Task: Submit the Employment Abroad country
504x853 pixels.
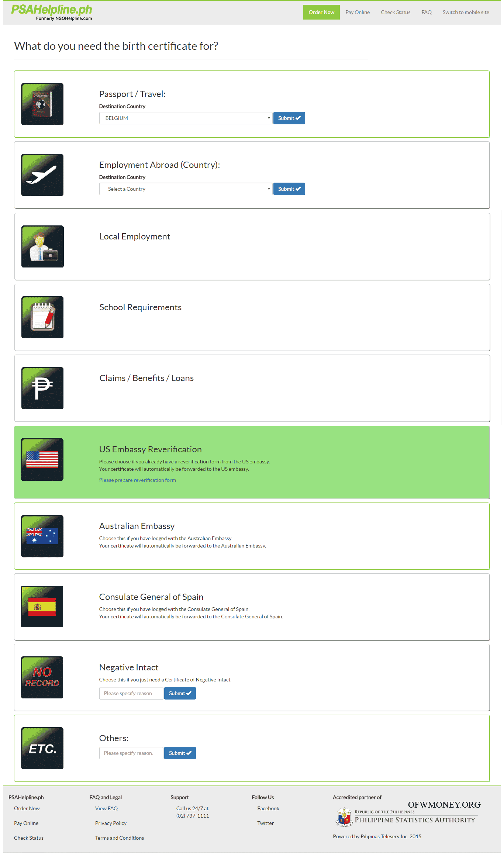Action: tap(289, 189)
